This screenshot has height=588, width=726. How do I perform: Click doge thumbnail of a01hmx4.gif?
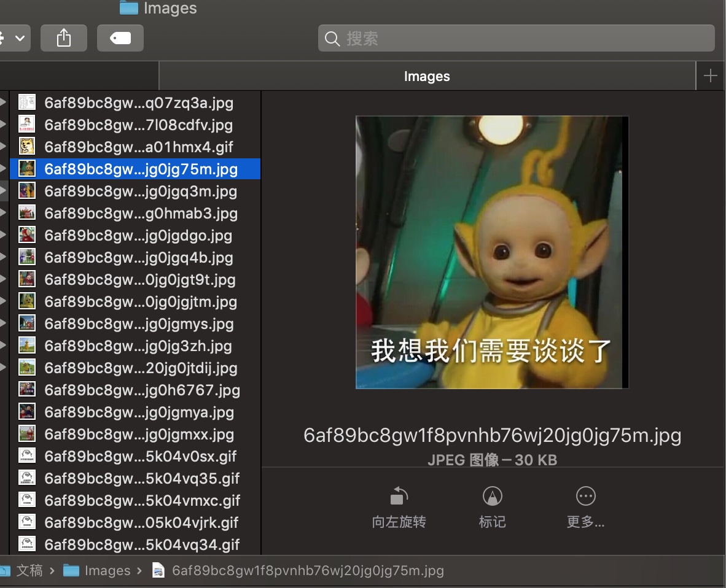(27, 147)
